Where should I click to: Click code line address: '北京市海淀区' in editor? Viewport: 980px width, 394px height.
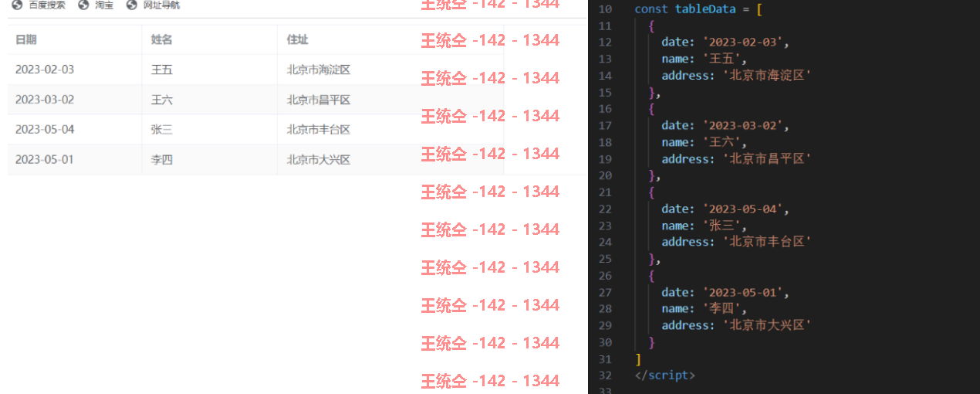tap(737, 76)
